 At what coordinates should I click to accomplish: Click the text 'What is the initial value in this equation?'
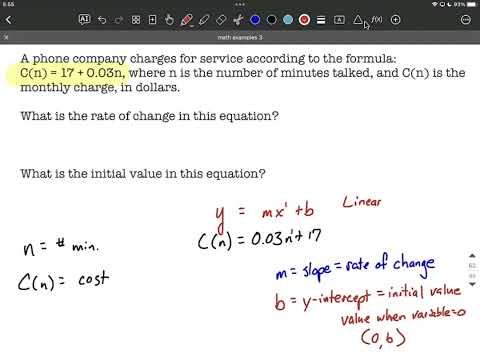(143, 174)
